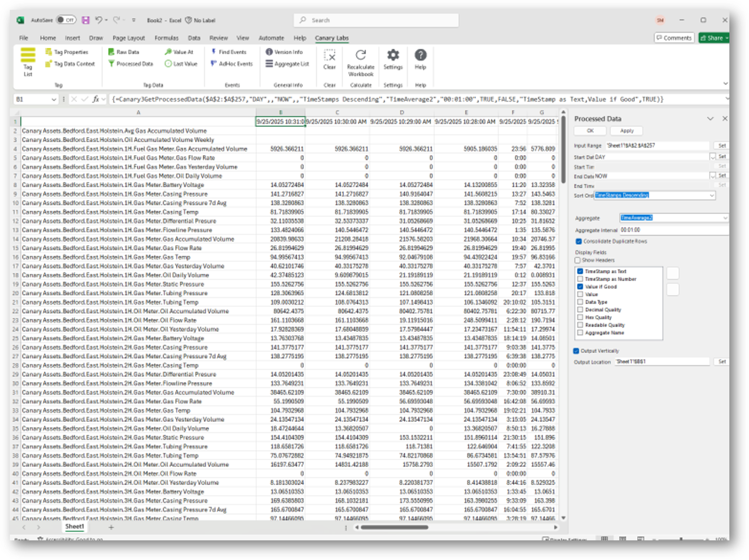The height and width of the screenshot is (560, 749).
Task: Check the Data Type field
Action: point(580,302)
